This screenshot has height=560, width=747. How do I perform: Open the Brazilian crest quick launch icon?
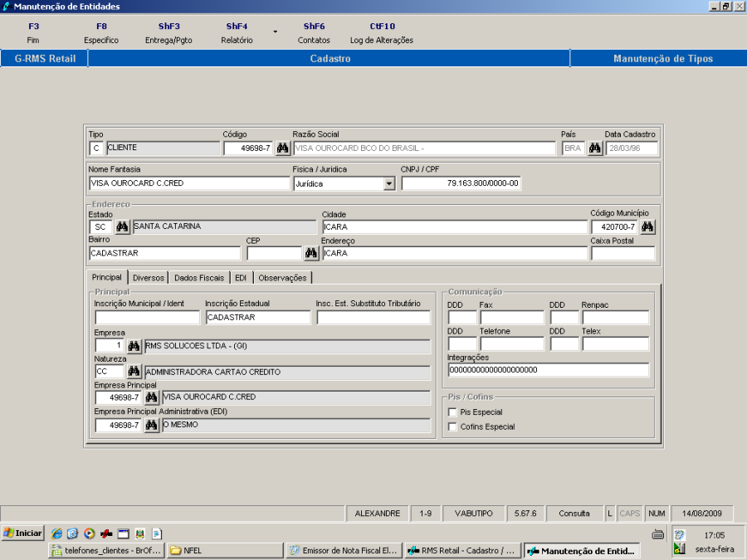[140, 533]
